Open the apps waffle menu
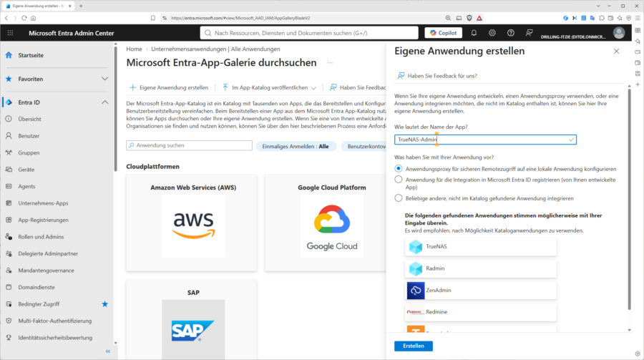This screenshot has height=360, width=644. [10, 33]
